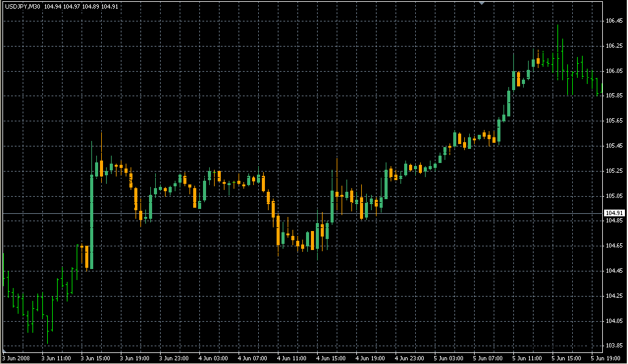Click the '3 Jun 23:00' time label
Screen dimensions: 628x364
(x=174, y=358)
